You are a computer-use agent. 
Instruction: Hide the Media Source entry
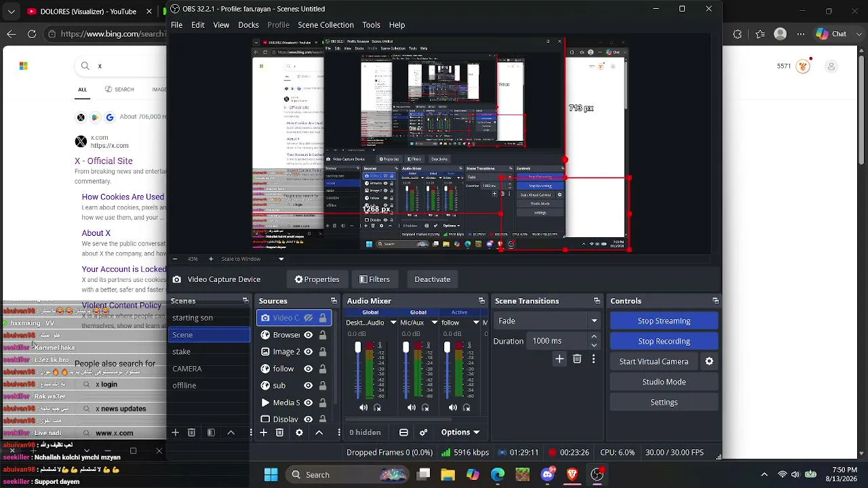tap(309, 403)
